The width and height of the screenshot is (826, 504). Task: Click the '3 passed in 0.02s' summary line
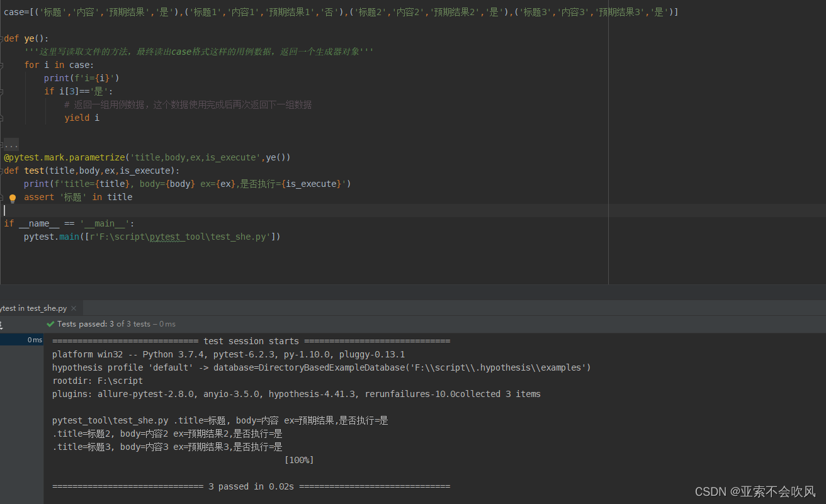(251, 486)
